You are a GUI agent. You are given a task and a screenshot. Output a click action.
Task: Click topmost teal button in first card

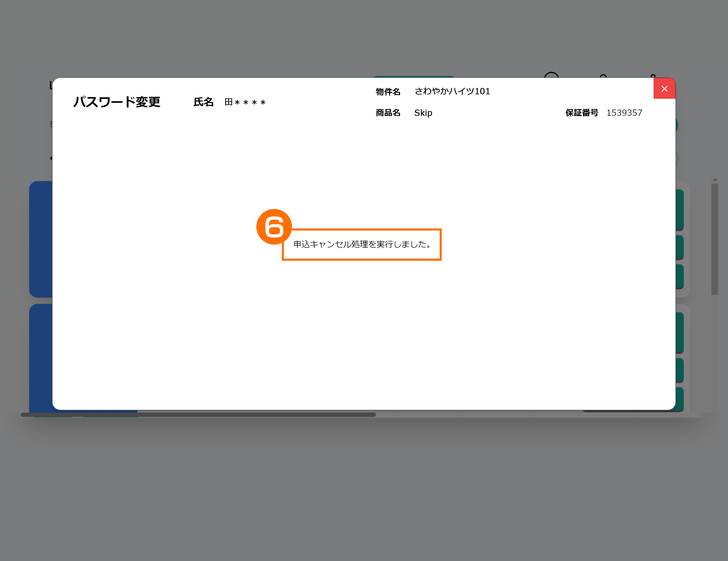pos(680,209)
